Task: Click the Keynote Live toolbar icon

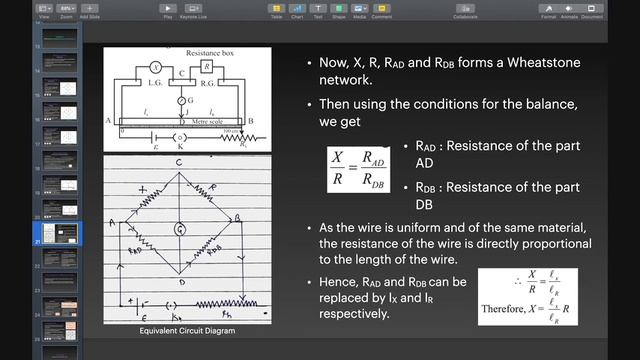Action: coord(193,9)
